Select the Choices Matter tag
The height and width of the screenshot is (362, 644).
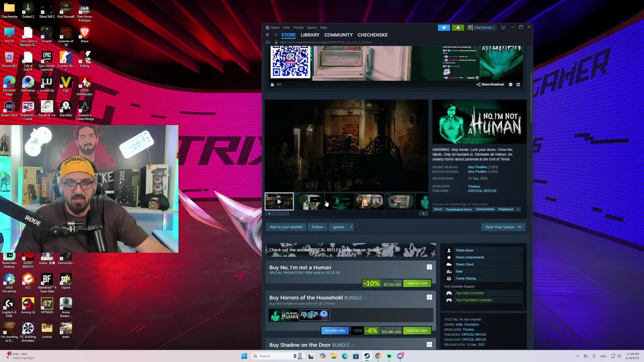tap(485, 209)
